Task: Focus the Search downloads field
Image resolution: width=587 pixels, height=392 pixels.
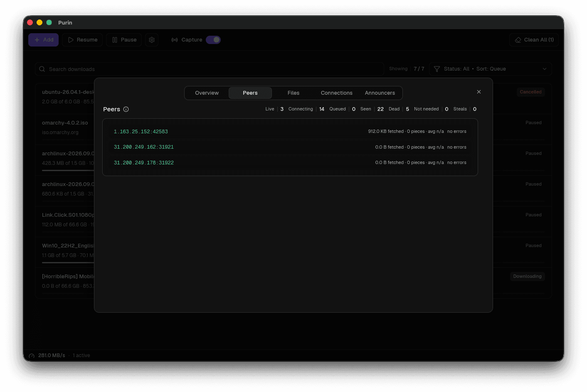Action: tap(210, 69)
